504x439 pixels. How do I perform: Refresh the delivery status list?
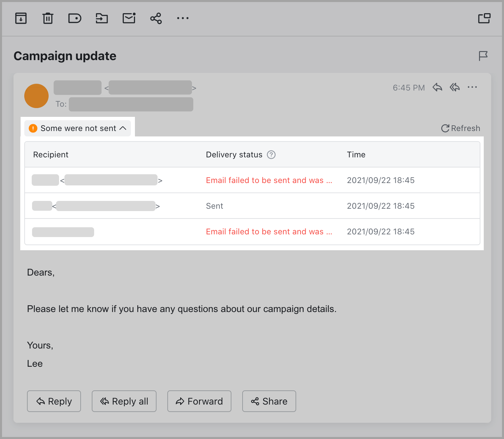460,128
